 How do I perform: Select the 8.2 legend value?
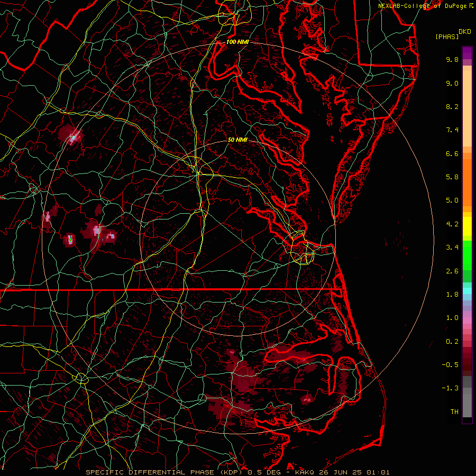[x=452, y=106]
